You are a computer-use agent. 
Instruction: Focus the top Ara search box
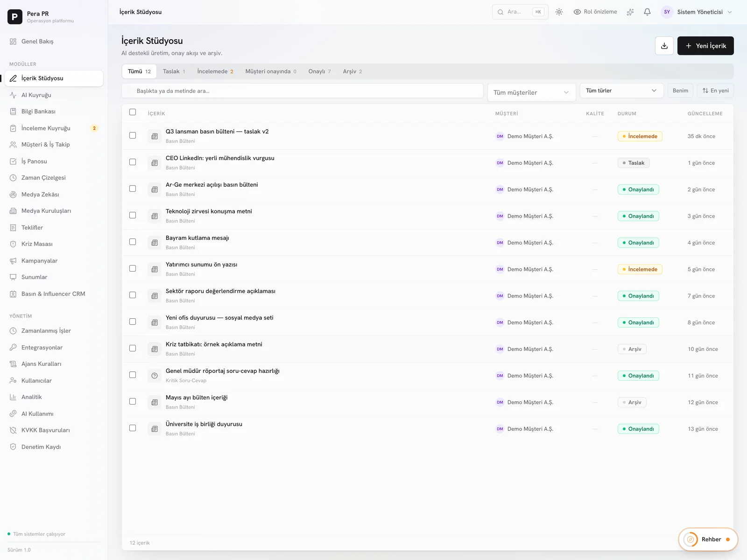520,12
